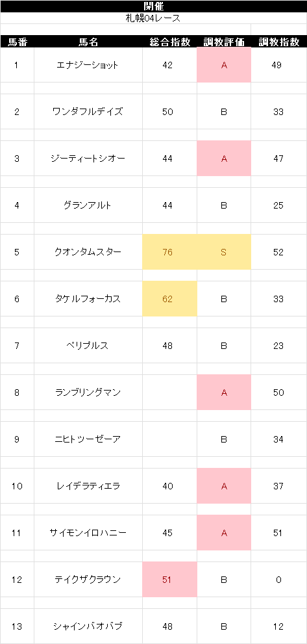
Task: Click the pink A grade for ランブリングマン
Action: pyautogui.click(x=224, y=393)
